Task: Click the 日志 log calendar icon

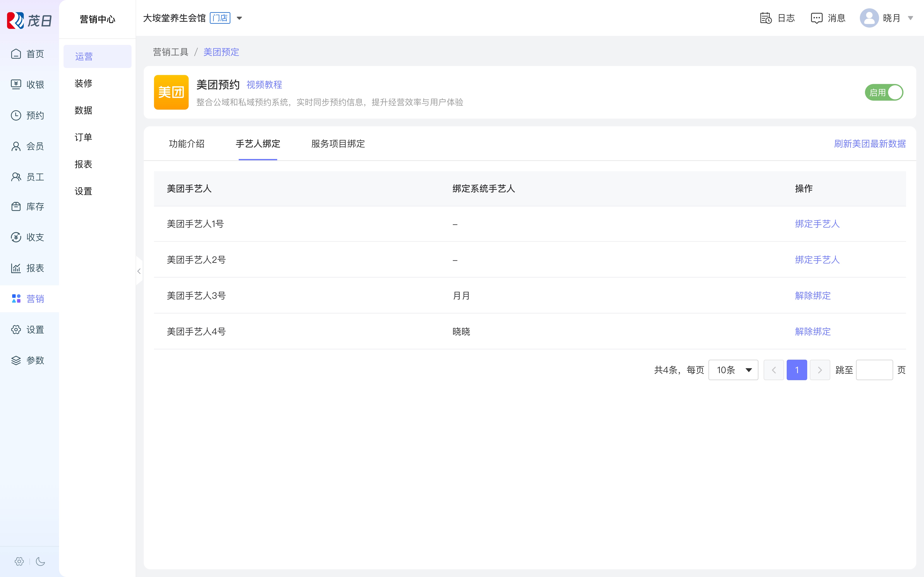Action: point(766,18)
